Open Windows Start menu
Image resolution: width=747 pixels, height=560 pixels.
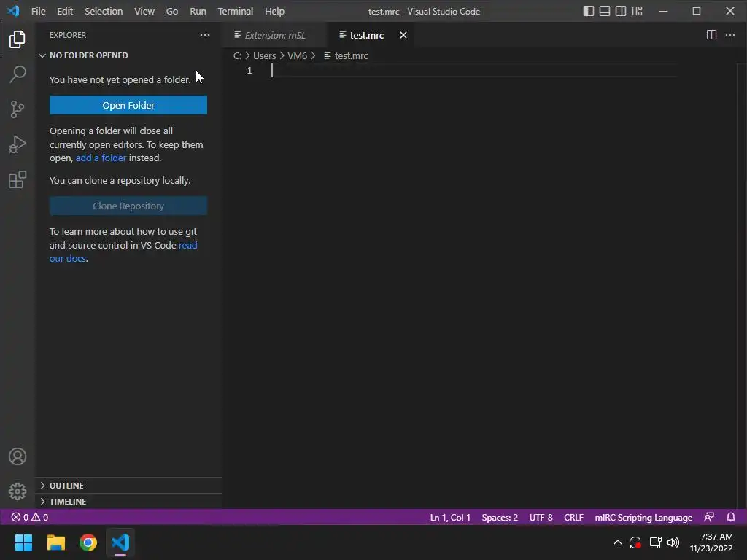coord(23,542)
